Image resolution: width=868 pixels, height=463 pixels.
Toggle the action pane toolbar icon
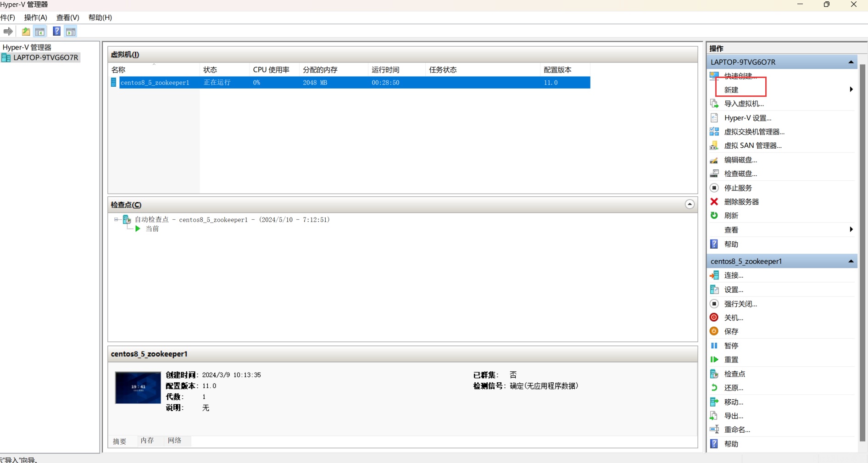point(71,31)
